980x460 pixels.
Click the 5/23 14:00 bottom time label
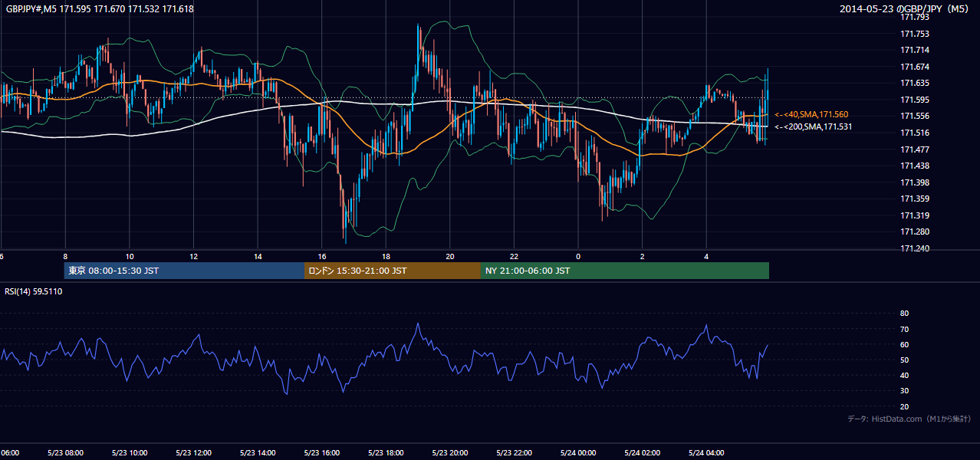[x=258, y=453]
